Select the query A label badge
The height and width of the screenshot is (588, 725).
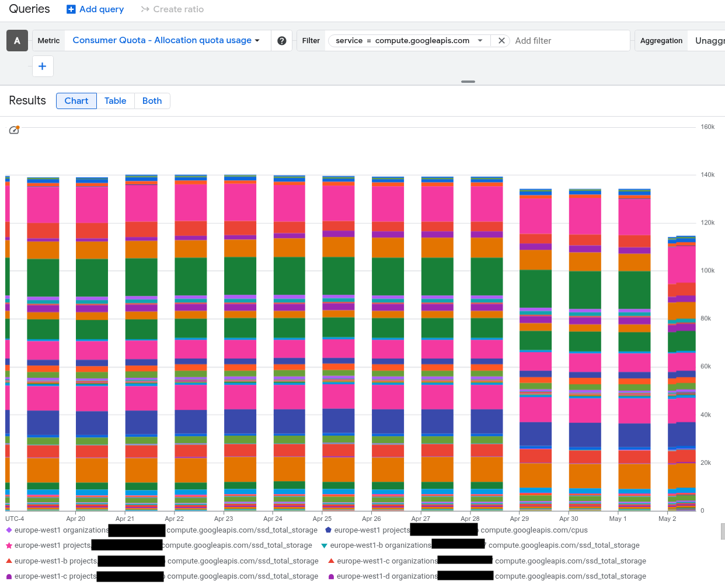[17, 41]
